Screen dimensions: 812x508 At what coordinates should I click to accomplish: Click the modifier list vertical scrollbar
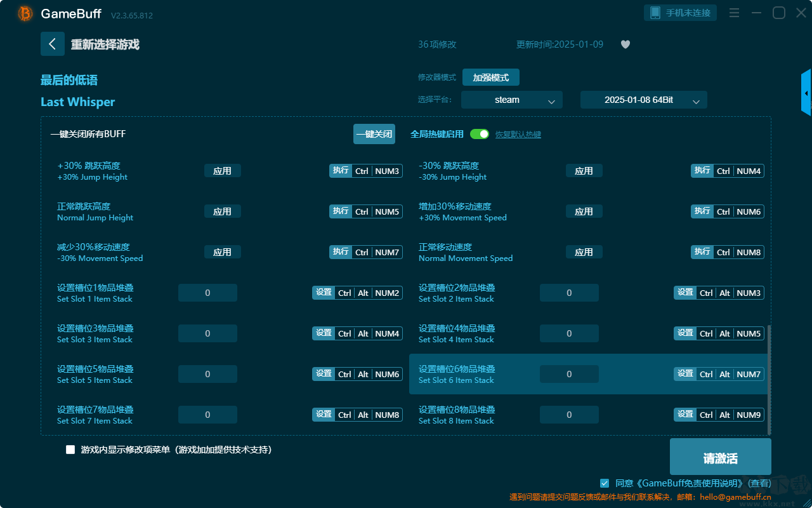(769, 380)
